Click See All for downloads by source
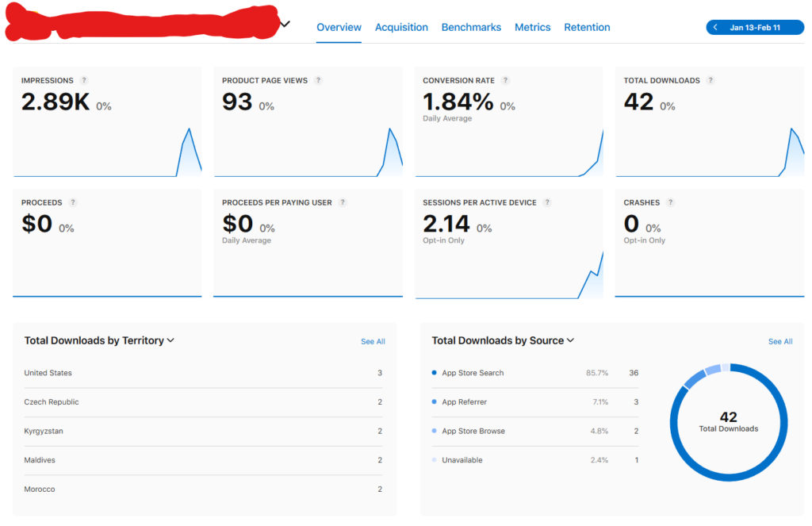This screenshot has height=526, width=812. click(x=780, y=342)
